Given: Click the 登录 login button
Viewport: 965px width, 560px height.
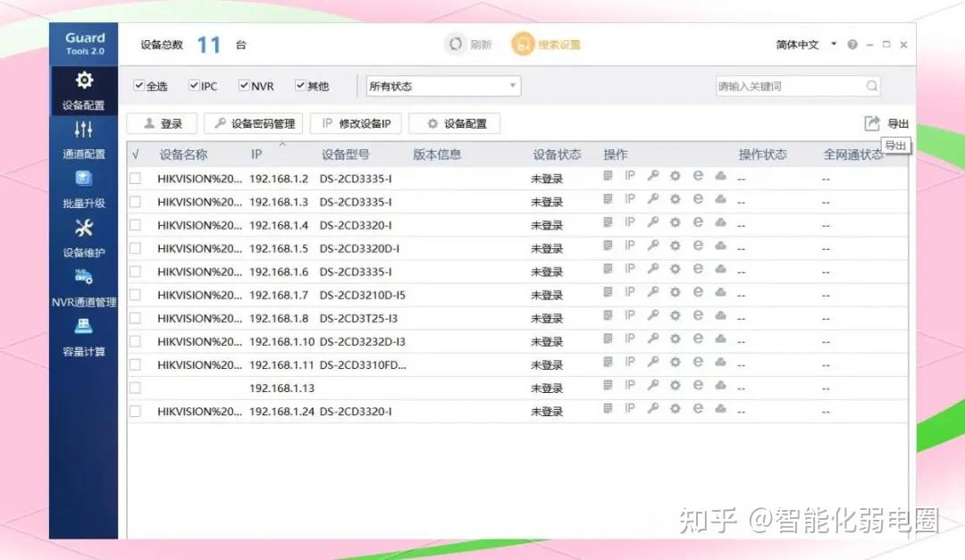Looking at the screenshot, I should [161, 123].
